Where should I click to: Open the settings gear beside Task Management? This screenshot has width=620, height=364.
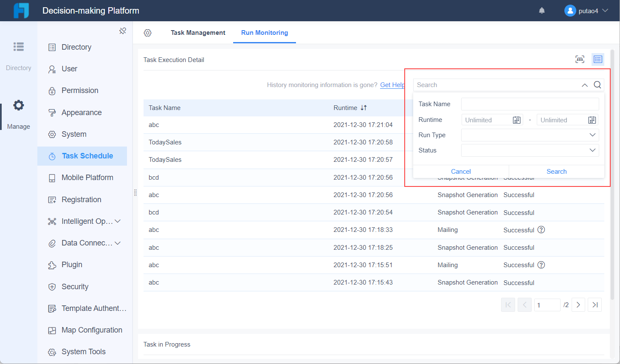click(x=148, y=32)
